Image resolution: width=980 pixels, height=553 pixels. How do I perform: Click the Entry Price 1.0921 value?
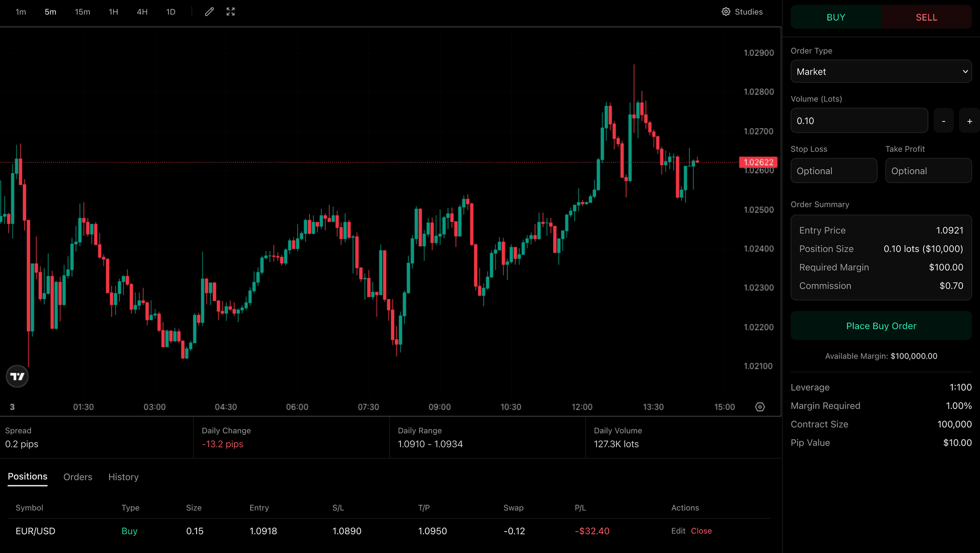[x=949, y=230]
